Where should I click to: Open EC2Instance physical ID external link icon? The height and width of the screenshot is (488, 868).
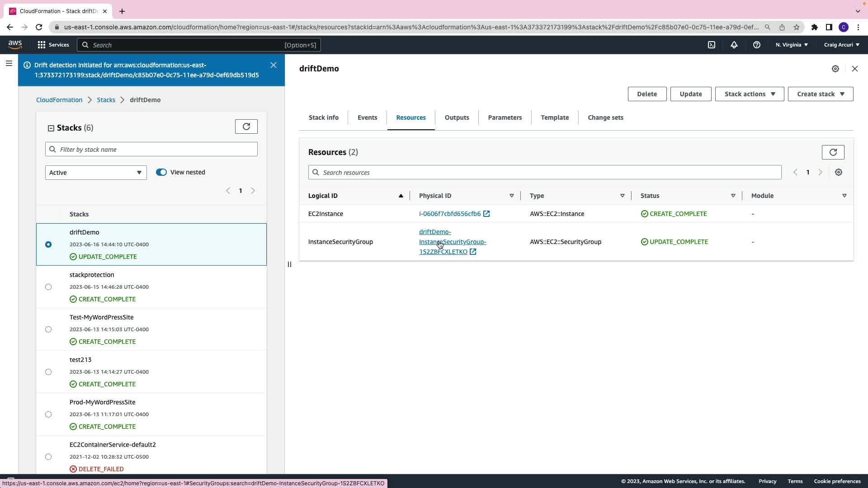(x=486, y=214)
